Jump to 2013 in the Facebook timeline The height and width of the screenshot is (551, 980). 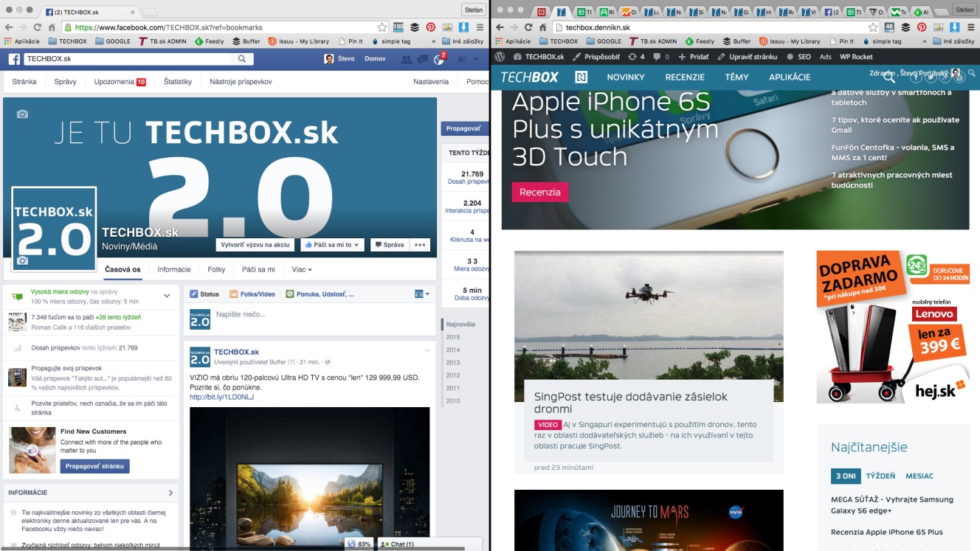click(453, 362)
